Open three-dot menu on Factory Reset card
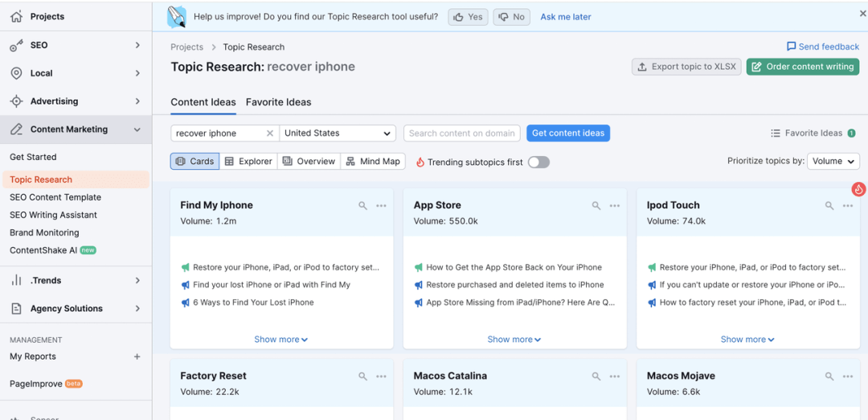 tap(382, 377)
